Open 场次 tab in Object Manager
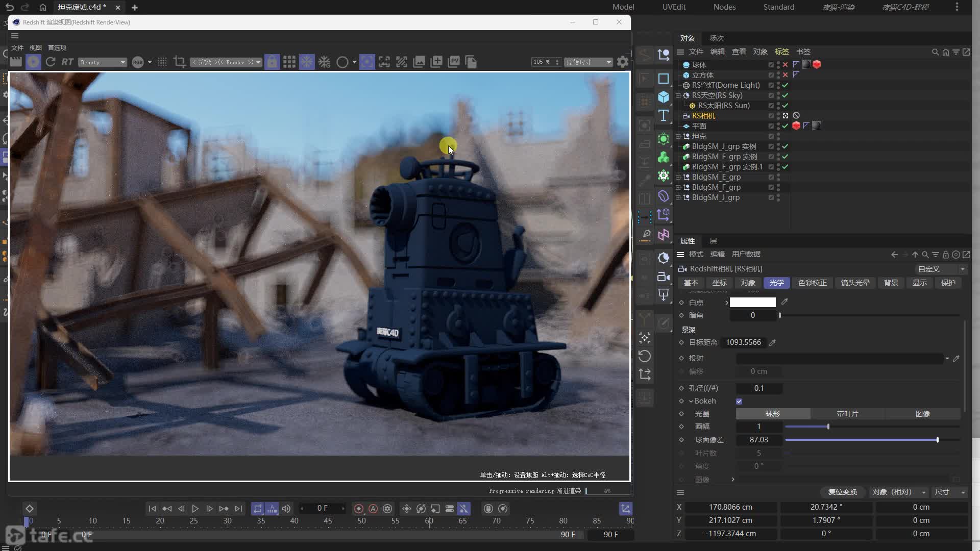The width and height of the screenshot is (980, 551). pyautogui.click(x=717, y=38)
